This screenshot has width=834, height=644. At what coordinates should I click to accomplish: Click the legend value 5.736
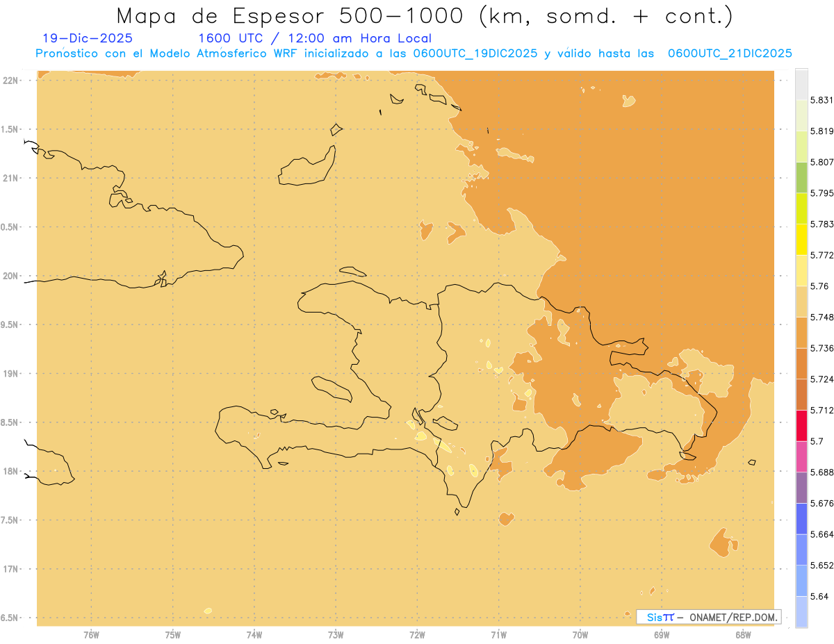(822, 348)
